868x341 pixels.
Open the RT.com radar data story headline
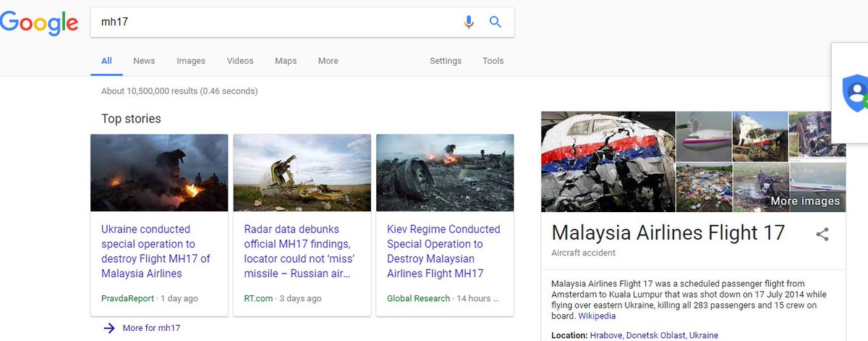tap(299, 251)
